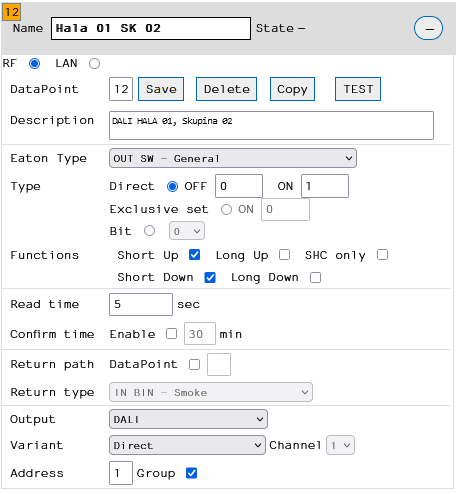The width and height of the screenshot is (459, 494).
Task: Select the Direct type radio button
Action: coord(172,186)
